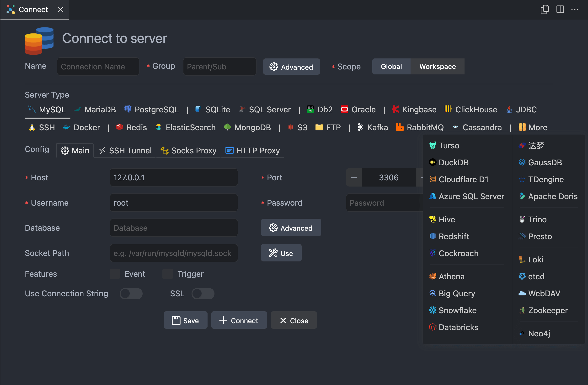This screenshot has width=588, height=385.
Task: Switch to HTTP Proxy tab
Action: coord(253,151)
